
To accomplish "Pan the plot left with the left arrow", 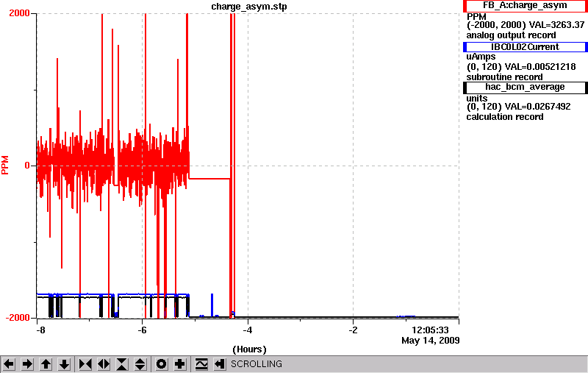I will [x=9, y=364].
